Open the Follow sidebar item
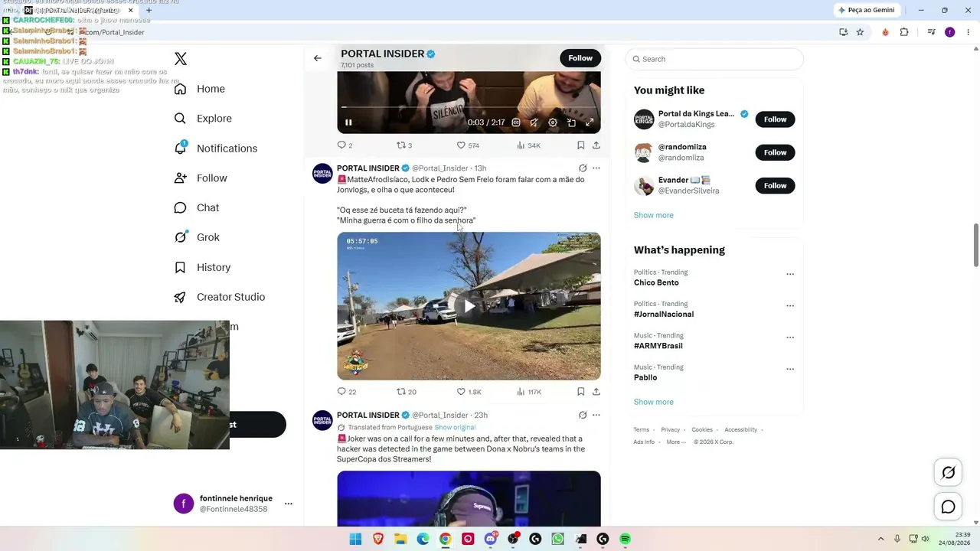 point(201,178)
